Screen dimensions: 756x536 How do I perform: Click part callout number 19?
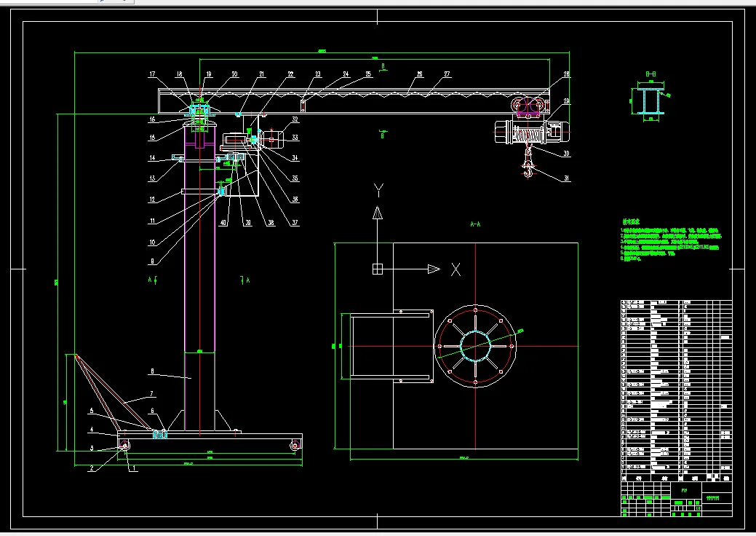[x=209, y=74]
